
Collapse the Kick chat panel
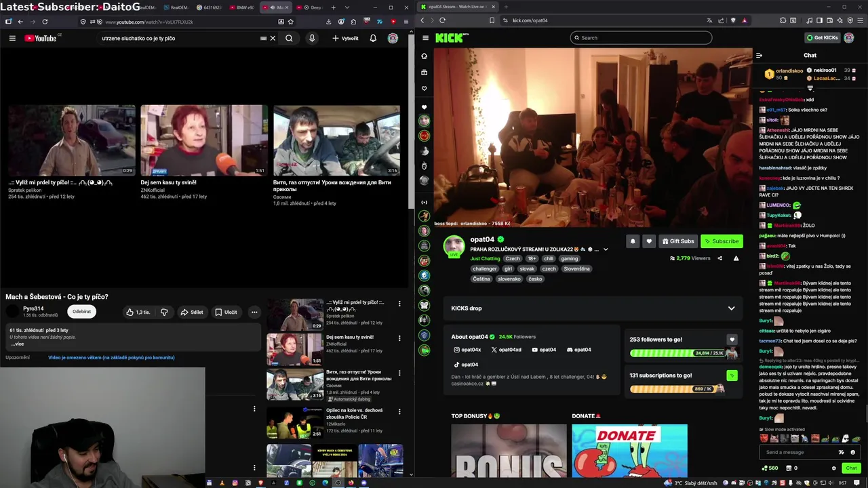[x=759, y=56]
